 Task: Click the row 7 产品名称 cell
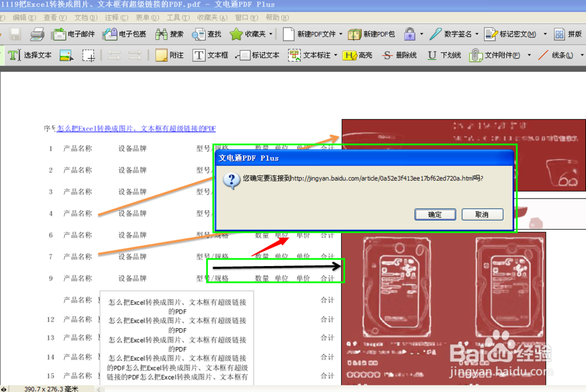tap(77, 257)
